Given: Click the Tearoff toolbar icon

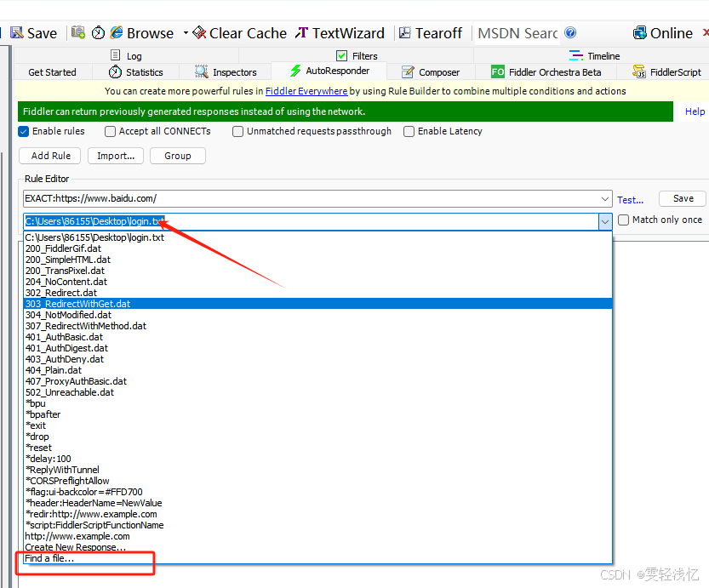Looking at the screenshot, I should (404, 32).
